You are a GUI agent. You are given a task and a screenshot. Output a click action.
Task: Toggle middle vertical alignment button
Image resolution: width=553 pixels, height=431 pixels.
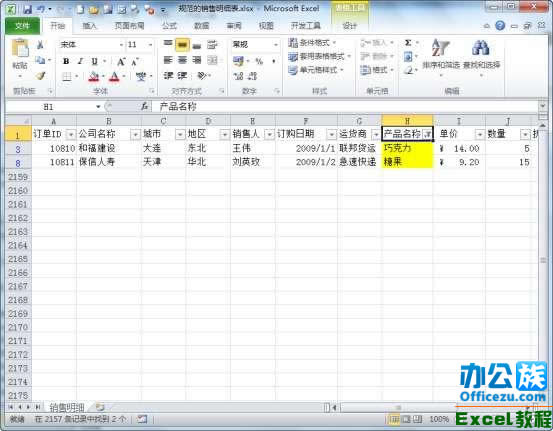tap(182, 45)
